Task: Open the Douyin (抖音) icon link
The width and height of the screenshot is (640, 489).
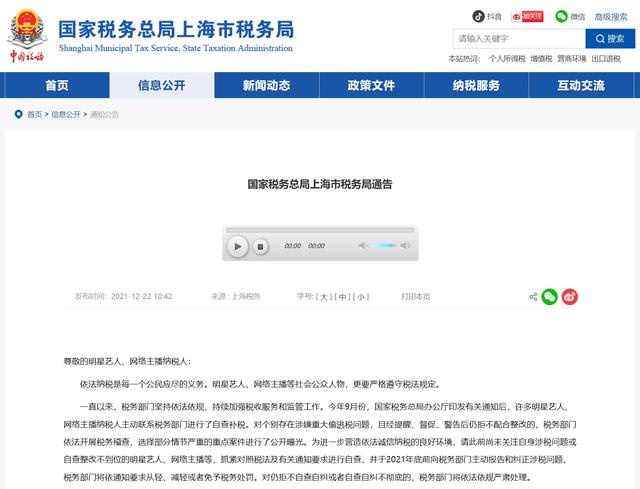Action: (x=478, y=16)
